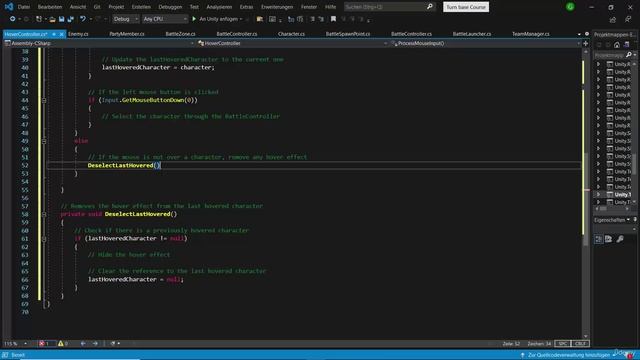
Task: Click the wrench icon in properties panel
Action: 620,239
